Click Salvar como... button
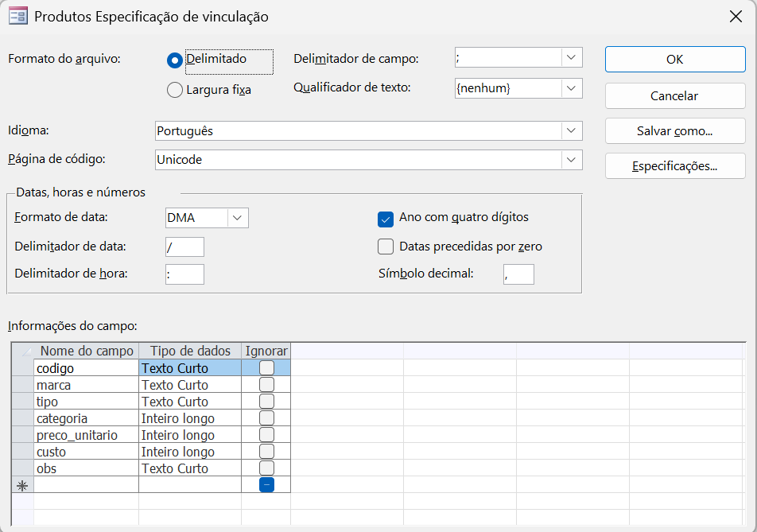Screen dimensions: 757x532 [x=674, y=131]
